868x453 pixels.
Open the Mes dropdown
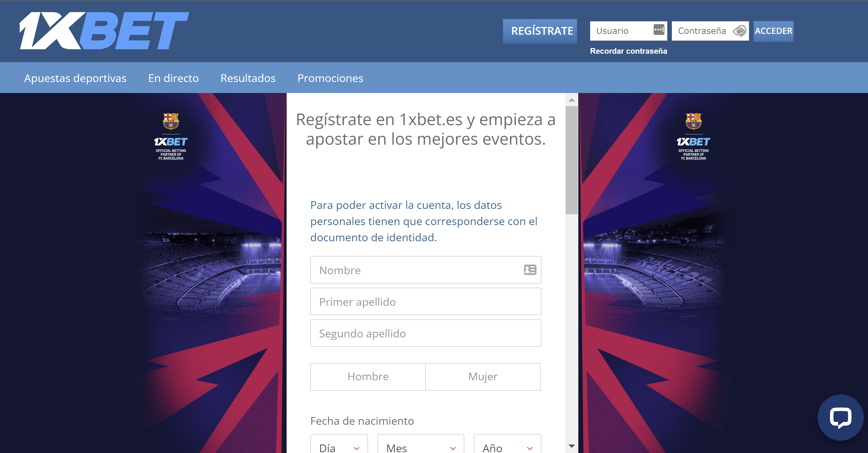[x=421, y=444]
